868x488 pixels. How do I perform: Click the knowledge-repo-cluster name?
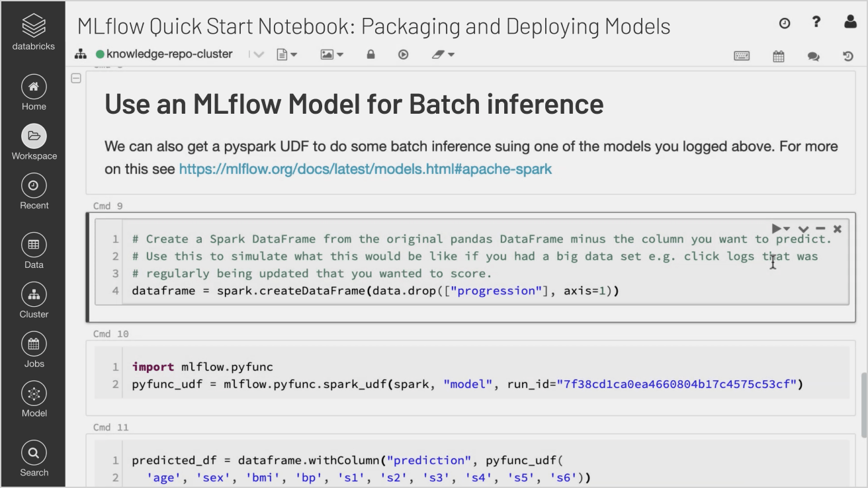(x=169, y=54)
